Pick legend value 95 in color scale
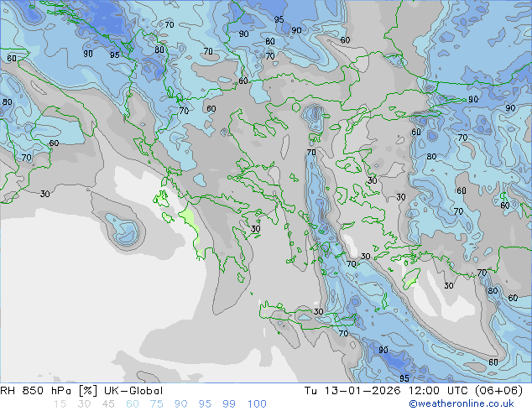The width and height of the screenshot is (532, 411). click(205, 404)
